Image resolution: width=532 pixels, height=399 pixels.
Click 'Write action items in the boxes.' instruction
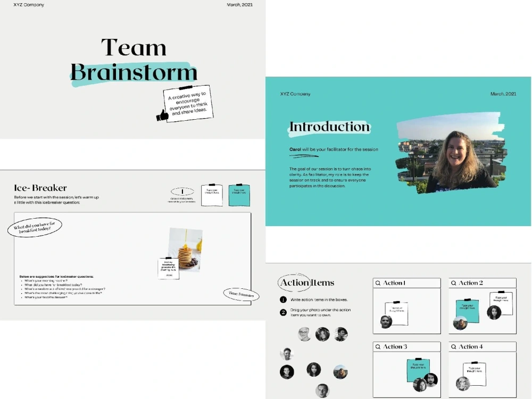click(319, 300)
